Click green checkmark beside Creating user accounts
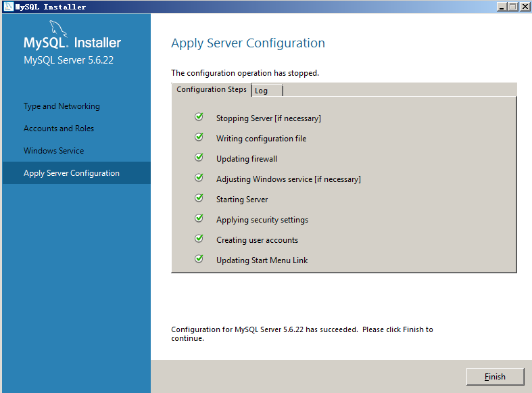Image resolution: width=532 pixels, height=393 pixels. [199, 238]
